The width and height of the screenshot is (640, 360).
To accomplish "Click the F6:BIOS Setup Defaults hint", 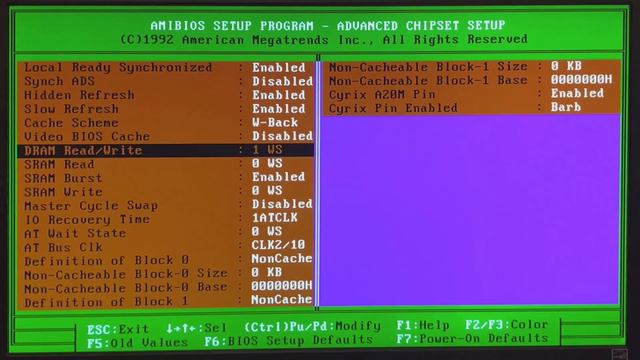I will 289,341.
